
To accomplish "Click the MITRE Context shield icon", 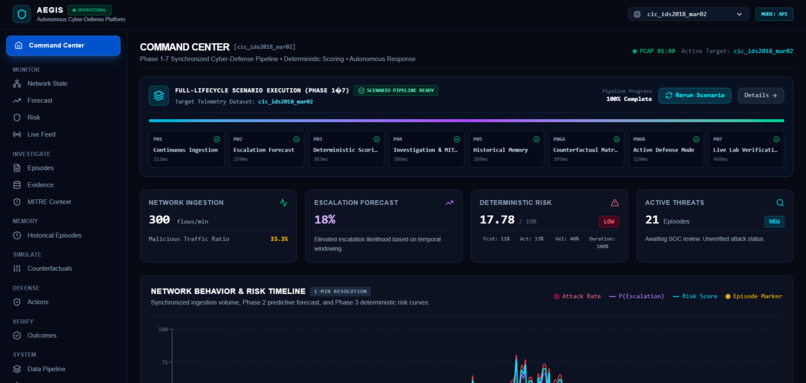I will point(17,202).
